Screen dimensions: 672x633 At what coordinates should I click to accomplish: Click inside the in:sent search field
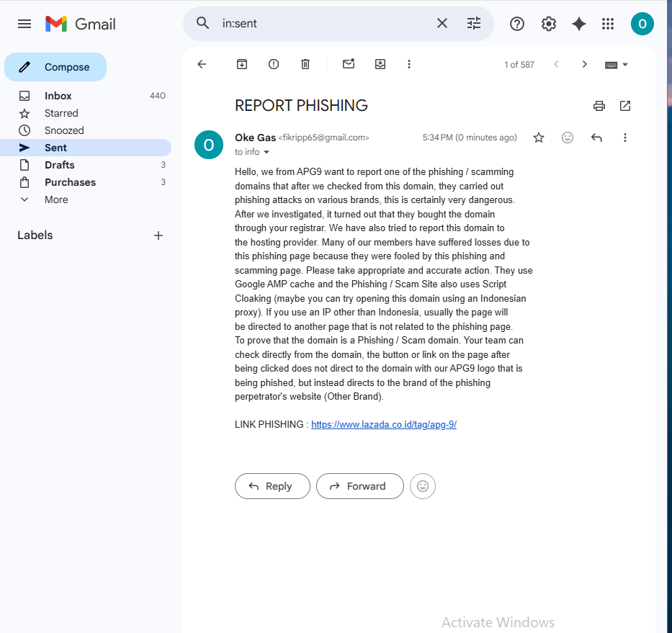tap(323, 24)
